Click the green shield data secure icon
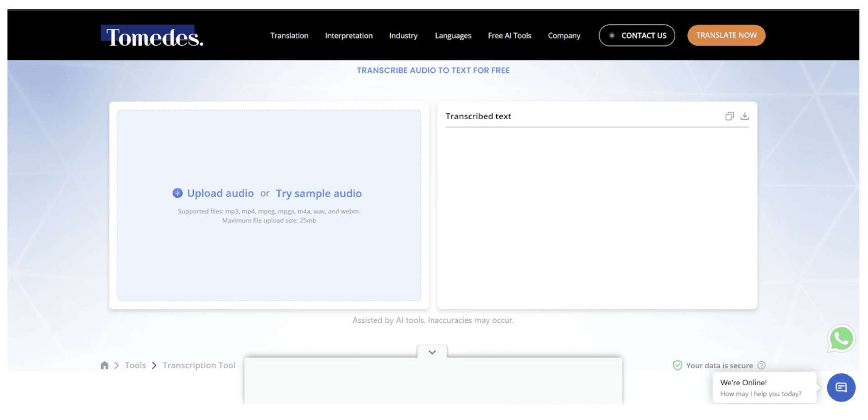Screen dimensions: 868x420 678,365
